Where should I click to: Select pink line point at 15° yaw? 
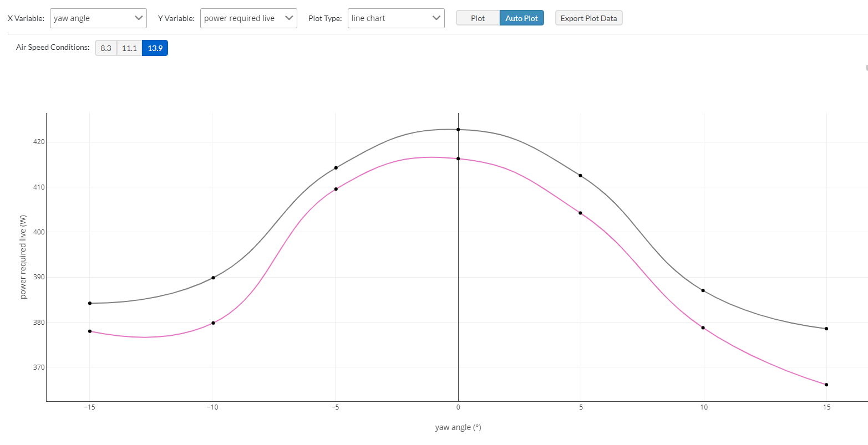point(826,385)
